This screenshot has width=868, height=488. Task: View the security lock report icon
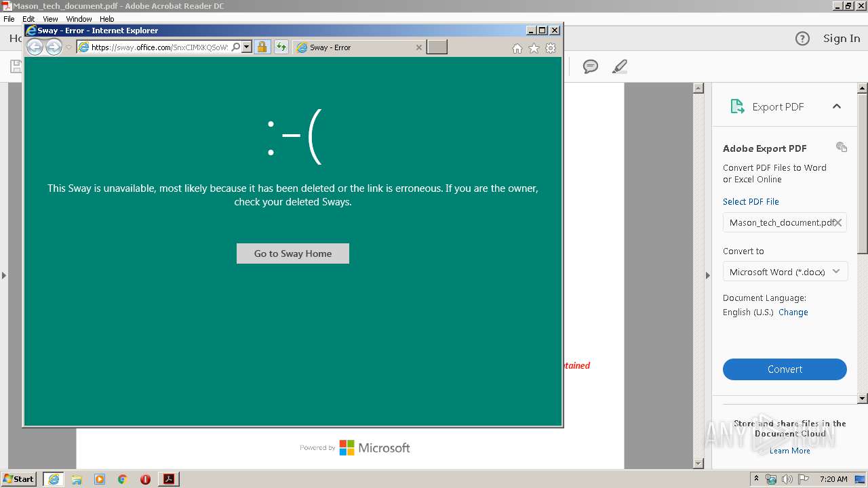click(x=262, y=47)
